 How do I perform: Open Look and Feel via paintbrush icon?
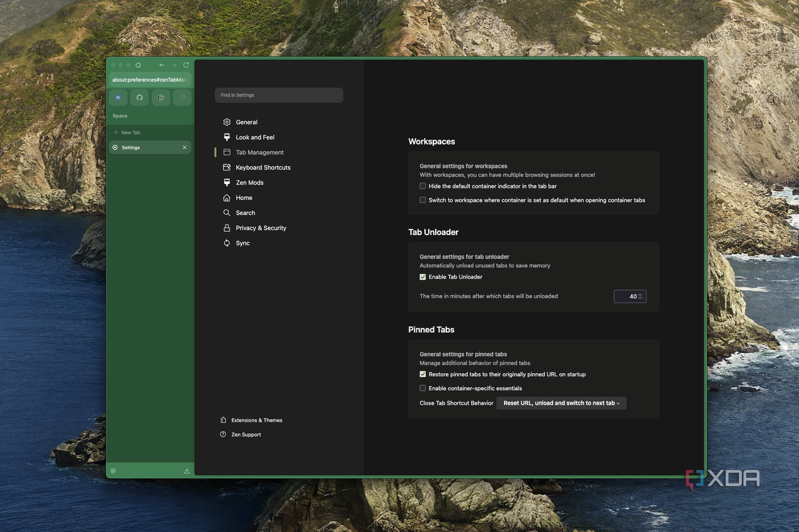pyautogui.click(x=227, y=137)
